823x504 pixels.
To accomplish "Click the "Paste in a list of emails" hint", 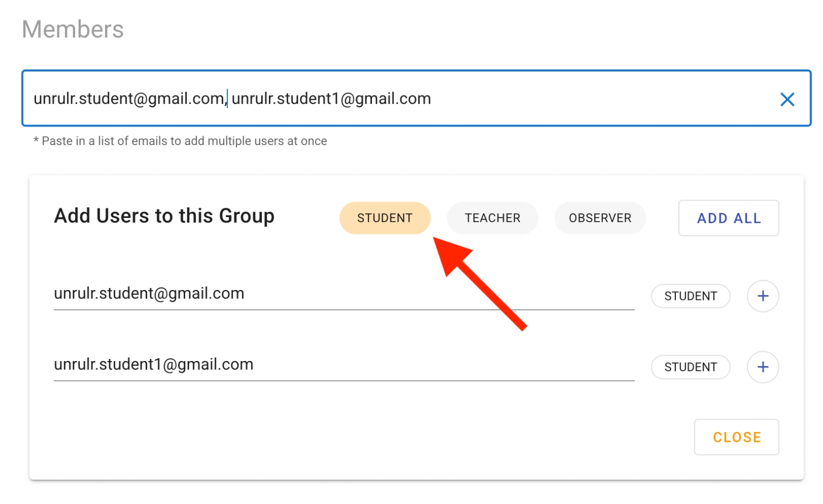I will [180, 141].
